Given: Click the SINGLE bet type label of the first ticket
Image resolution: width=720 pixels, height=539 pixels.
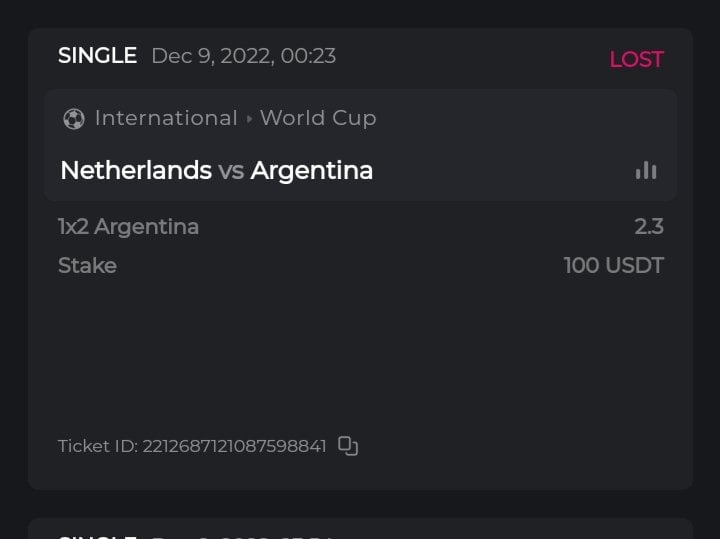Looking at the screenshot, I should tap(97, 56).
